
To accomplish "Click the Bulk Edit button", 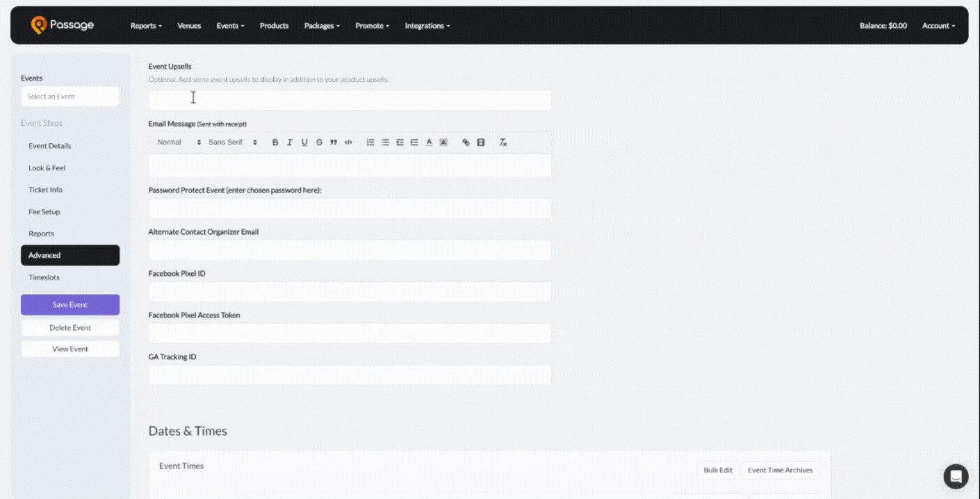I will [x=718, y=471].
